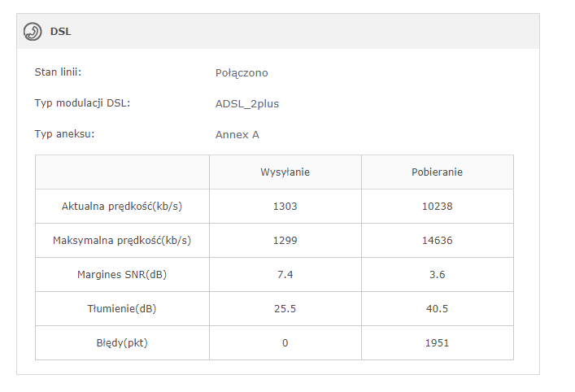575x392 pixels.
Task: Click the Wysyłanie column header
Action: point(285,172)
